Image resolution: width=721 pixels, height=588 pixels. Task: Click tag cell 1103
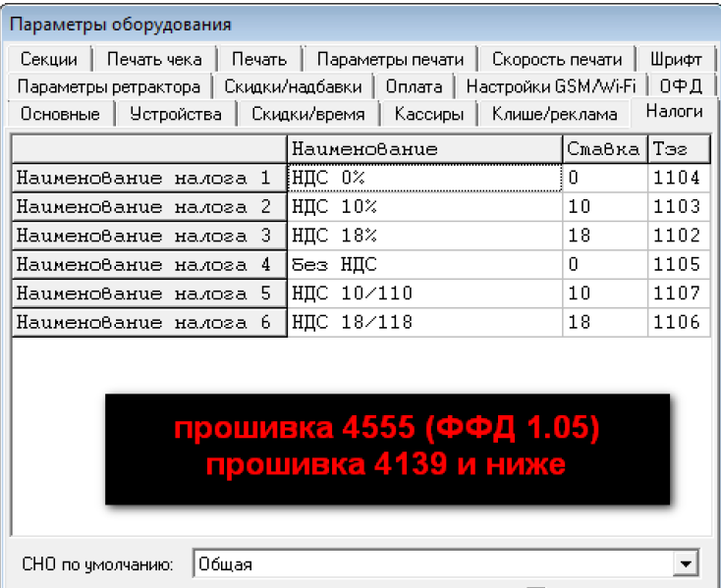click(679, 207)
